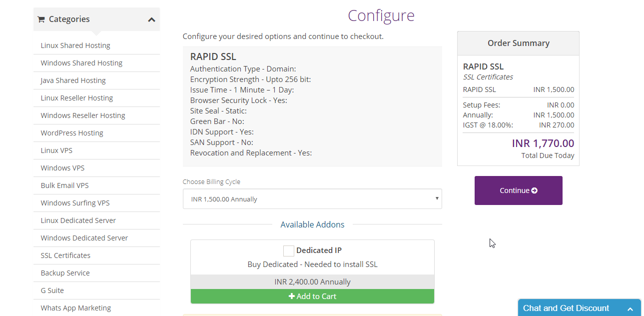Open Windows Dedicated Server category
Image resolution: width=644 pixels, height=316 pixels.
[x=84, y=238]
